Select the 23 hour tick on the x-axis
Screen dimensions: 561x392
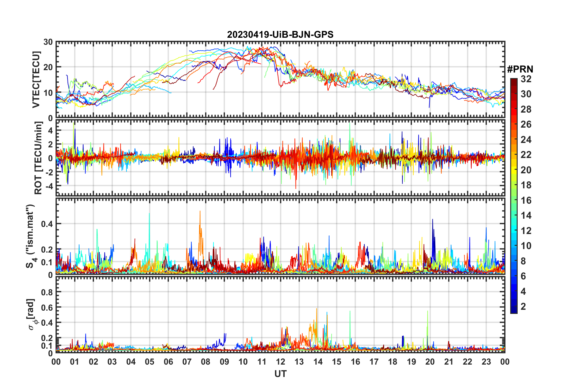486,362
